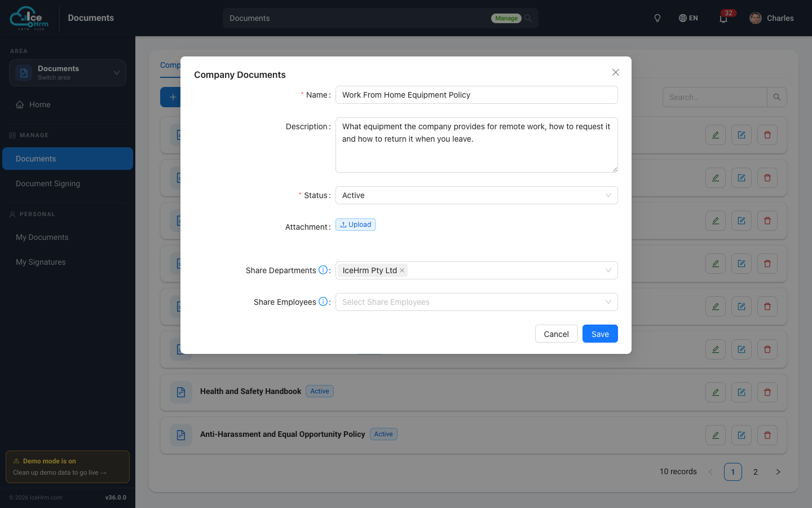
Task: Open the notifications bell
Action: 723,18
